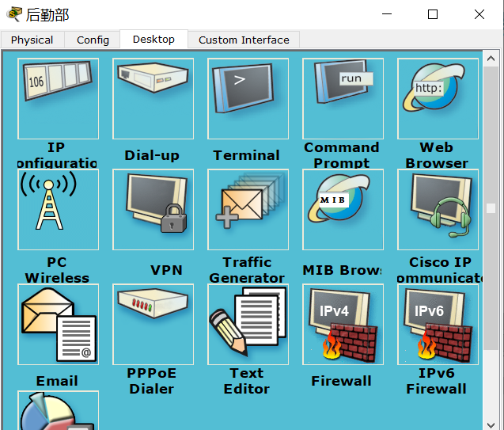The image size is (504, 430).
Task: Select the Desktop tab
Action: (x=153, y=40)
